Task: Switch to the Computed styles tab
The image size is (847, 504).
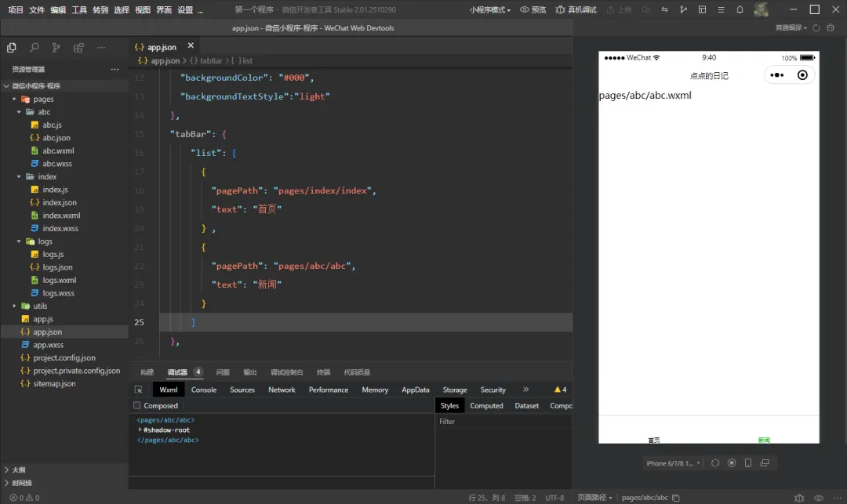Action: tap(486, 406)
